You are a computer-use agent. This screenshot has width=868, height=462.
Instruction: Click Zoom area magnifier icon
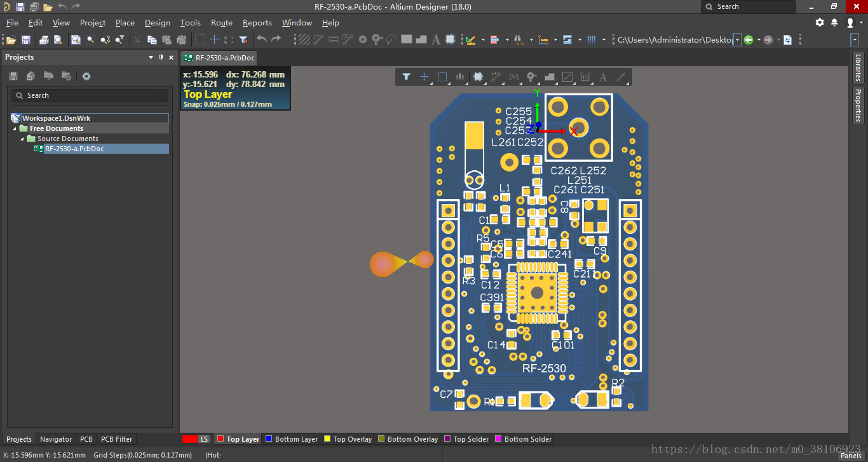(x=90, y=40)
